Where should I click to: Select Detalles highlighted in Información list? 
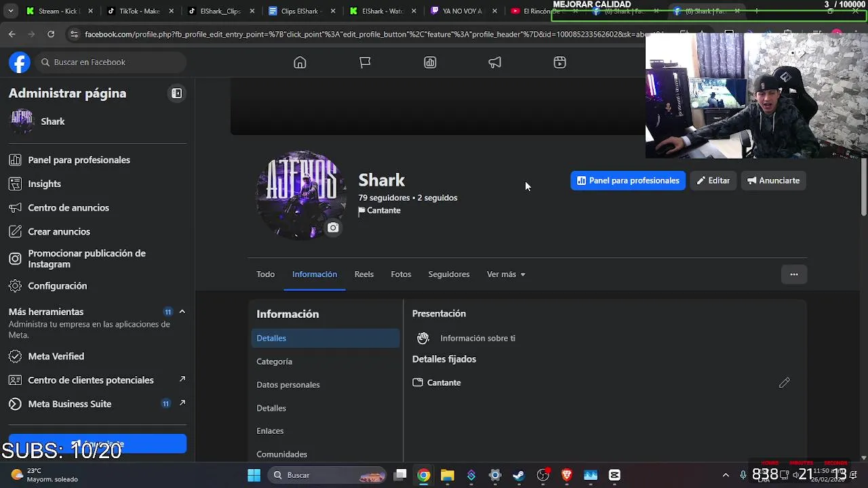click(325, 338)
